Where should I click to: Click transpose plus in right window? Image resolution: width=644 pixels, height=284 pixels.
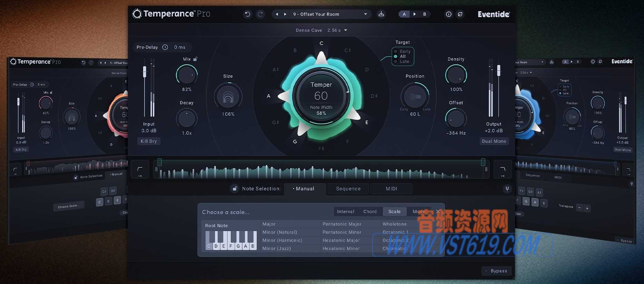pos(587,208)
